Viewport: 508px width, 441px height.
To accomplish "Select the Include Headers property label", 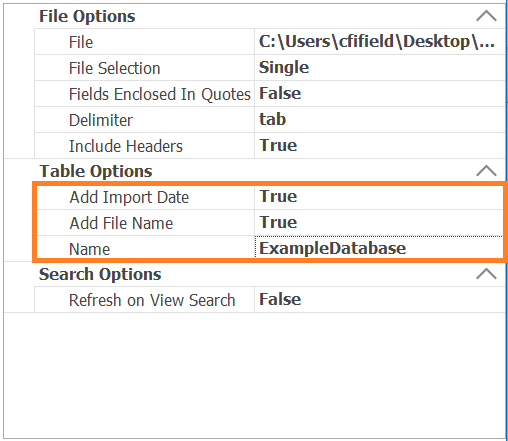I will (x=126, y=146).
